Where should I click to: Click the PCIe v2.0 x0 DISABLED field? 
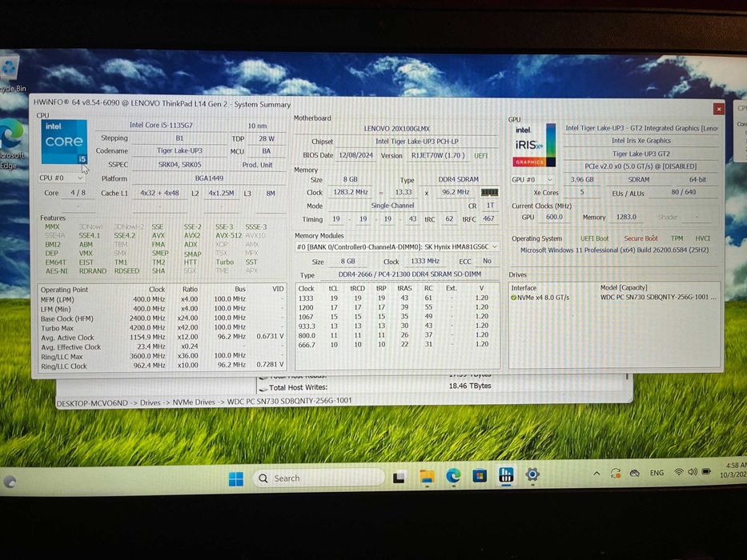point(641,166)
